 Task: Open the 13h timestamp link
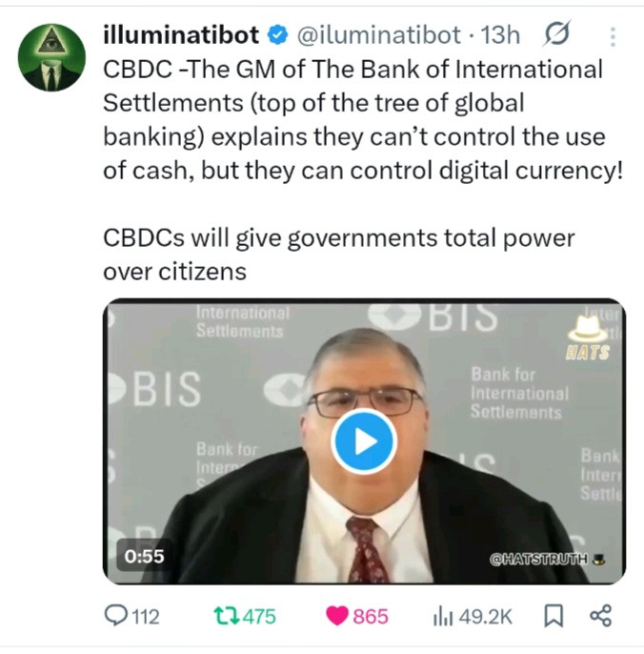click(500, 35)
